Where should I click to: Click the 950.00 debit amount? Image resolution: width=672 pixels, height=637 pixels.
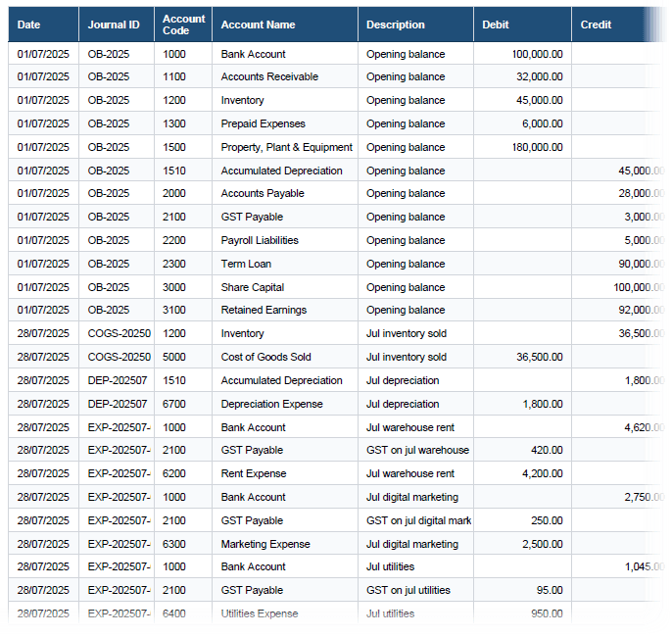click(x=547, y=613)
